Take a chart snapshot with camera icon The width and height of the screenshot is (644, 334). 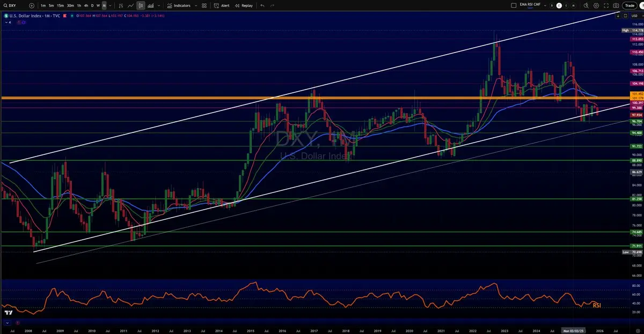point(616,5)
